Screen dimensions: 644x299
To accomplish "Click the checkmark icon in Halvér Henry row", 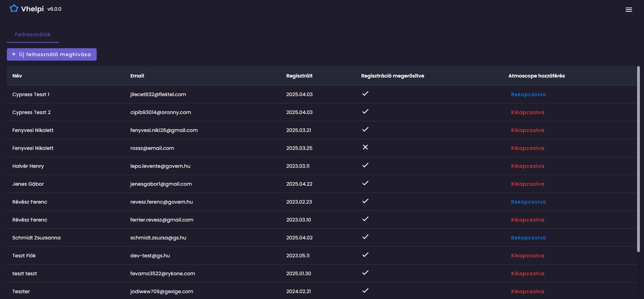I will (x=365, y=165).
